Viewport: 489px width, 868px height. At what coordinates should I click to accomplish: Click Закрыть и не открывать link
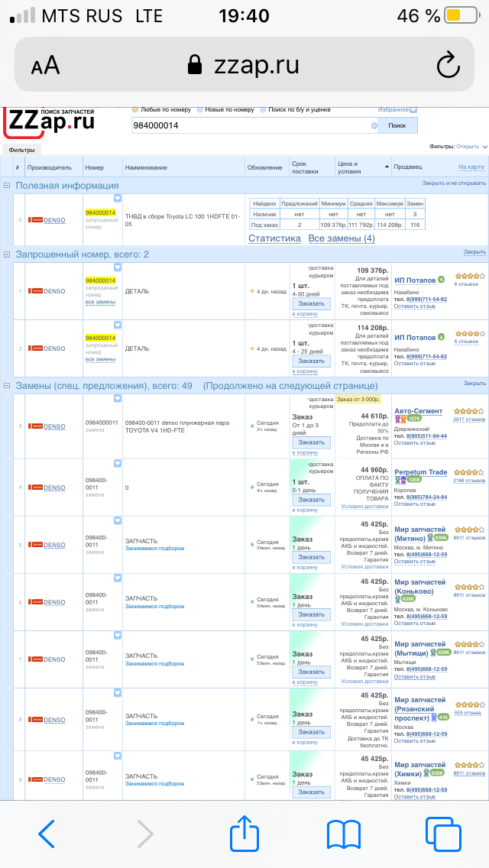(454, 183)
